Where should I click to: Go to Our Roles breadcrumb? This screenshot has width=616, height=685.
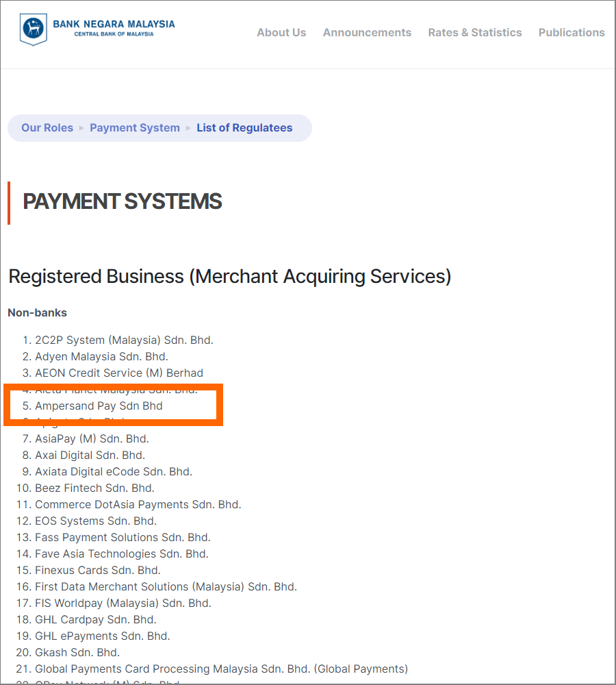point(47,127)
